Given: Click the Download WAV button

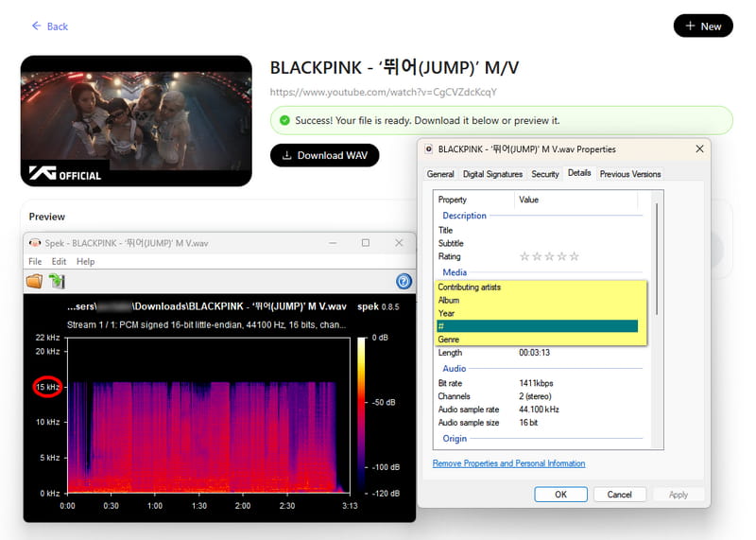Looking at the screenshot, I should 324,155.
